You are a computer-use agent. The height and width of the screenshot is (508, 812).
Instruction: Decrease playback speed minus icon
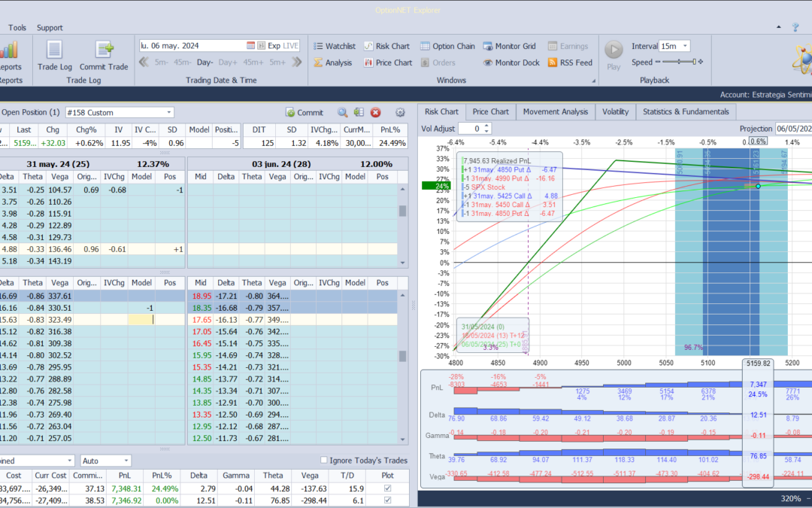658,62
